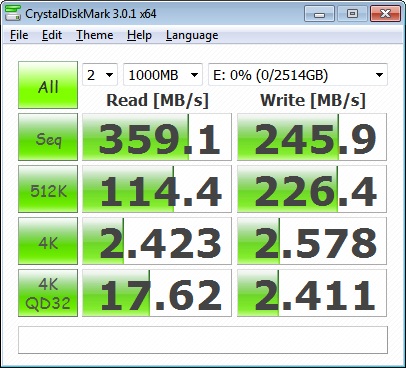Open the Language menu
The width and height of the screenshot is (406, 368).
[192, 35]
